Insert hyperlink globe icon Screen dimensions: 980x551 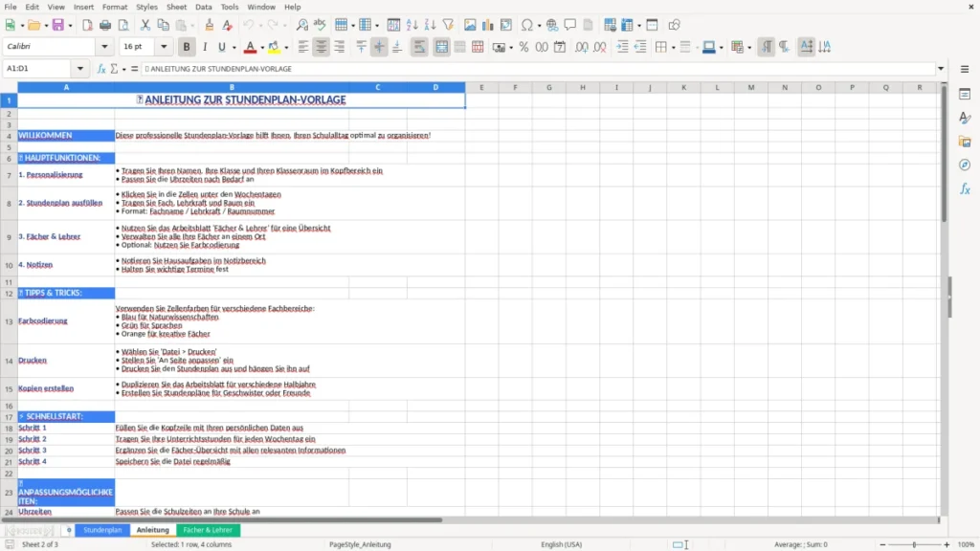(552, 25)
